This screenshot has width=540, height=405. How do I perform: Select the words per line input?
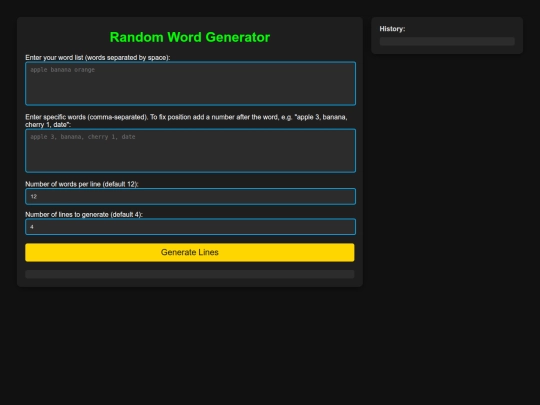[x=190, y=196]
